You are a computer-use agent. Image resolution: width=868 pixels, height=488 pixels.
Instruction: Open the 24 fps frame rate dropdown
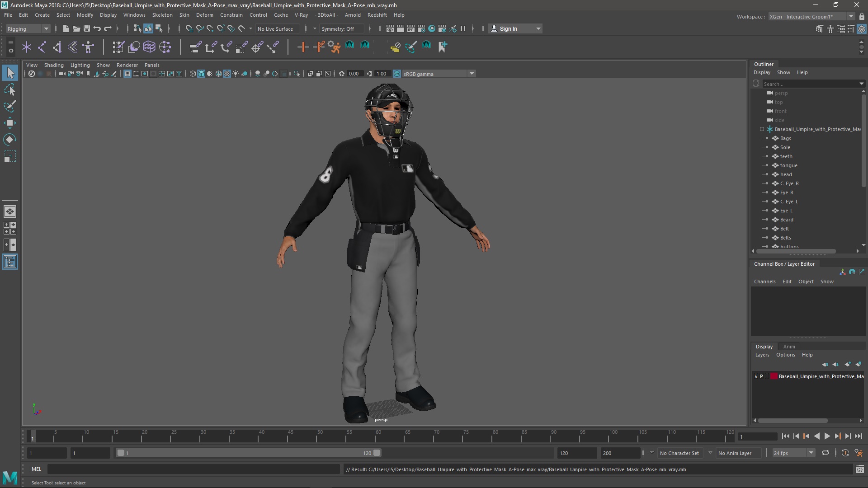click(x=793, y=453)
